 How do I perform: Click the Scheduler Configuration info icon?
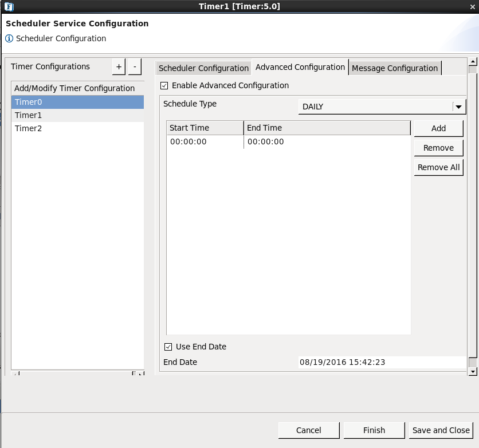tap(9, 39)
